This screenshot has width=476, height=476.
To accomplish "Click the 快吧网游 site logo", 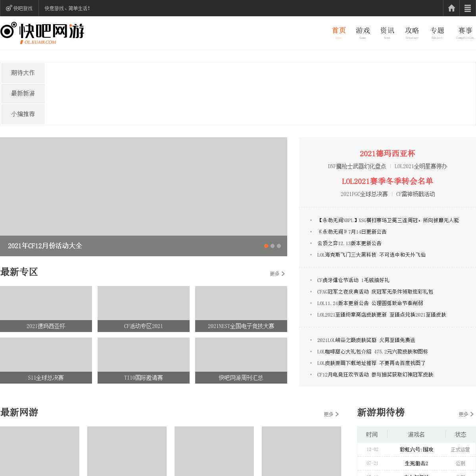I will [x=42, y=33].
